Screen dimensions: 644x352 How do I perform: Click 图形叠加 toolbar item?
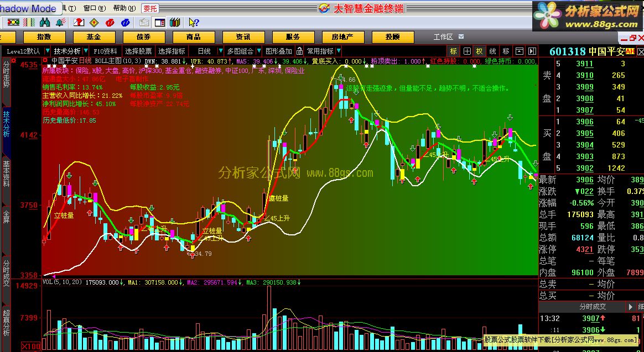coord(279,51)
